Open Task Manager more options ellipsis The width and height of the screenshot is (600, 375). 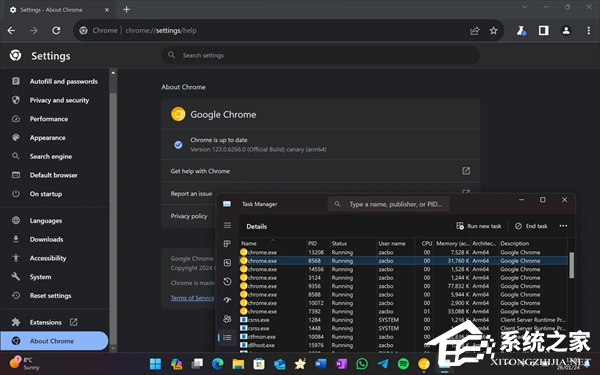(x=563, y=226)
